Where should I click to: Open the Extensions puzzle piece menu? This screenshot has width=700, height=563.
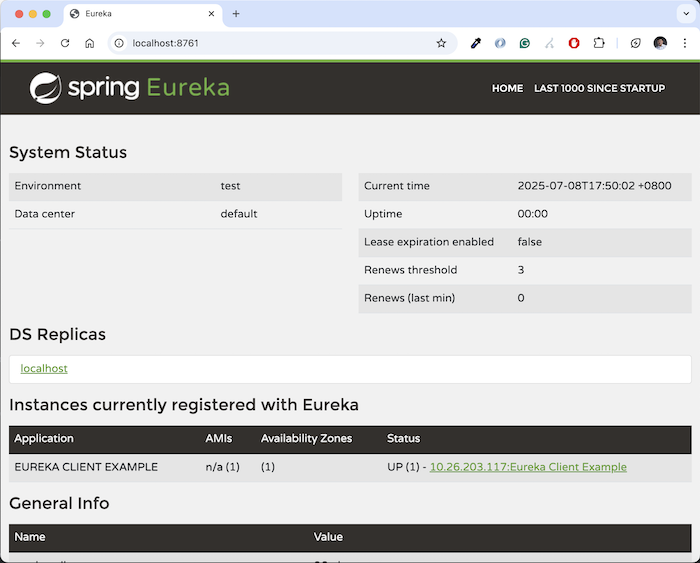(599, 43)
